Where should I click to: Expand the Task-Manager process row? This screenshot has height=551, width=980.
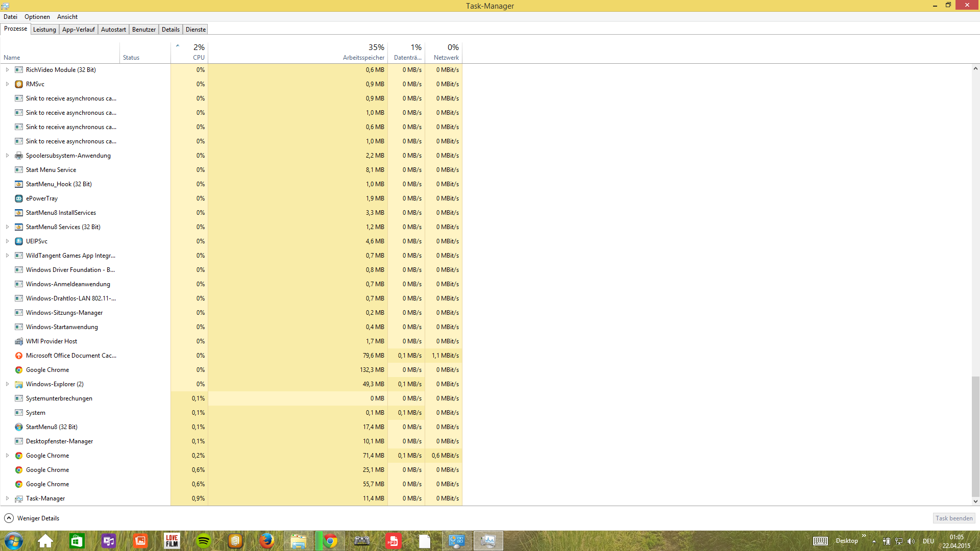7,498
